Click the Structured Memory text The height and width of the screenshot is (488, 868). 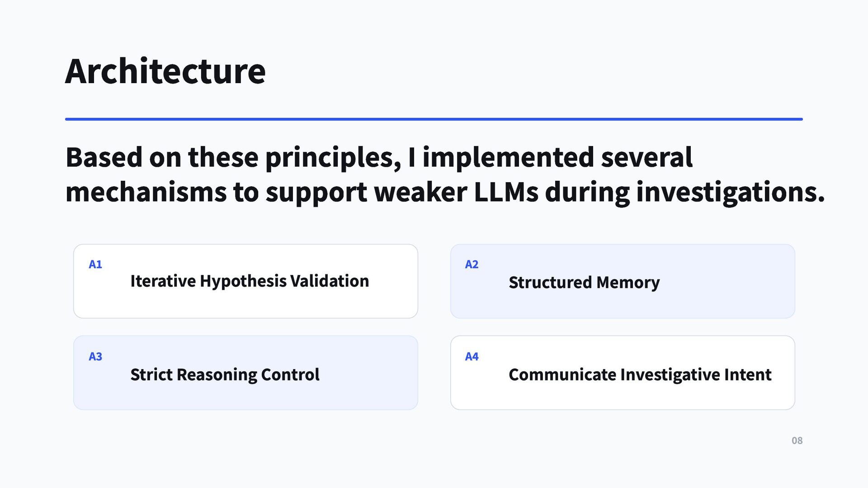point(584,282)
